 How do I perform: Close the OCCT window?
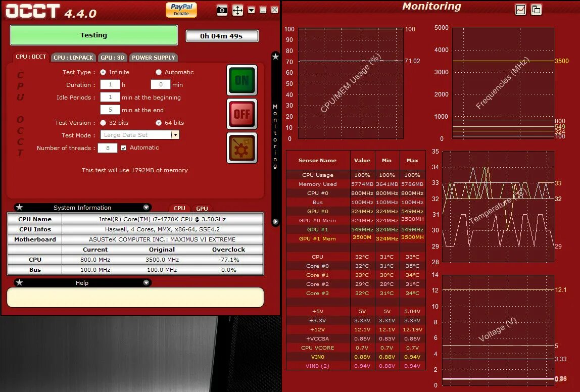coord(274,10)
